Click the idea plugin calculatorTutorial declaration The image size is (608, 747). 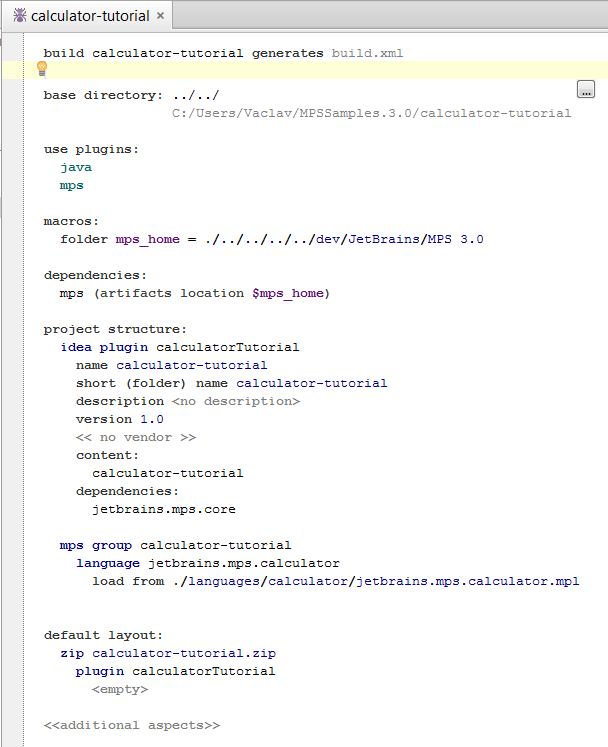(x=180, y=347)
